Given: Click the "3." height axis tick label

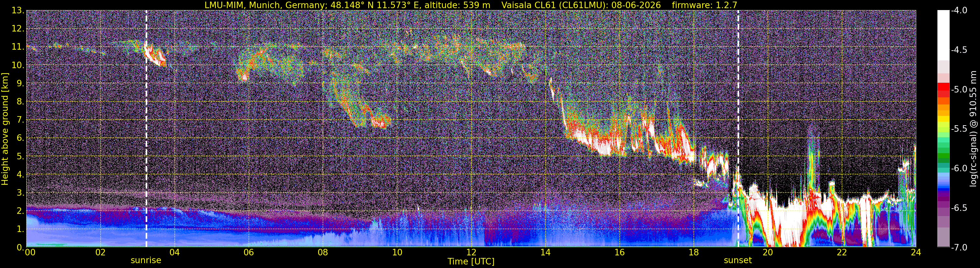Looking at the screenshot, I should tap(20, 193).
